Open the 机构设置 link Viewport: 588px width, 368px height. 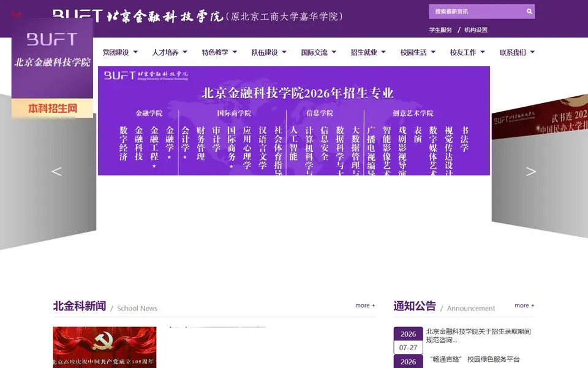[476, 30]
